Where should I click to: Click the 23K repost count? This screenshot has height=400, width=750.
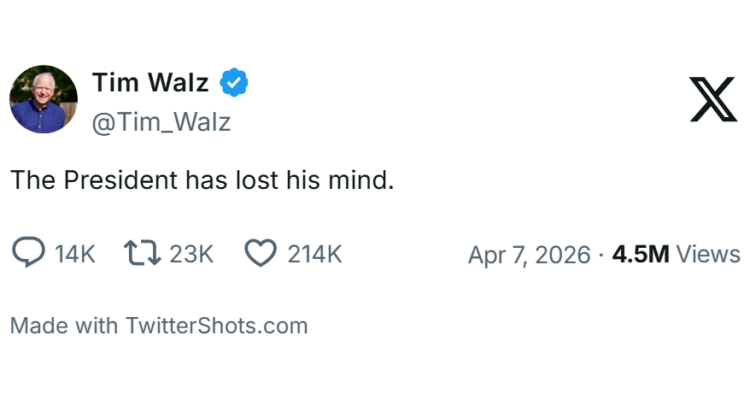coord(191,254)
